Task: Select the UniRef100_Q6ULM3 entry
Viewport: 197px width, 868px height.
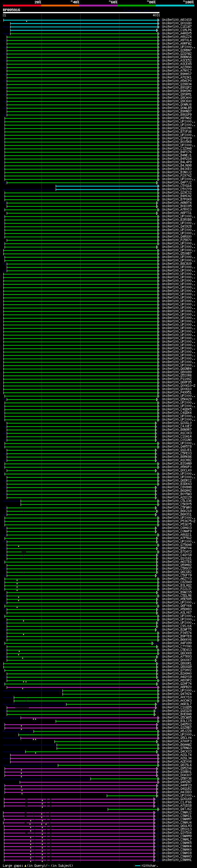Action: [177, 826]
